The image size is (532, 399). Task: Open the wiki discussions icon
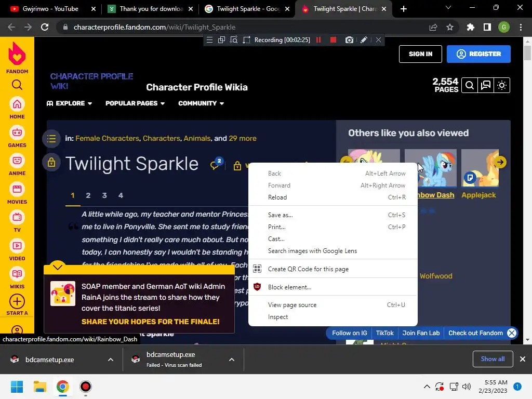(486, 85)
